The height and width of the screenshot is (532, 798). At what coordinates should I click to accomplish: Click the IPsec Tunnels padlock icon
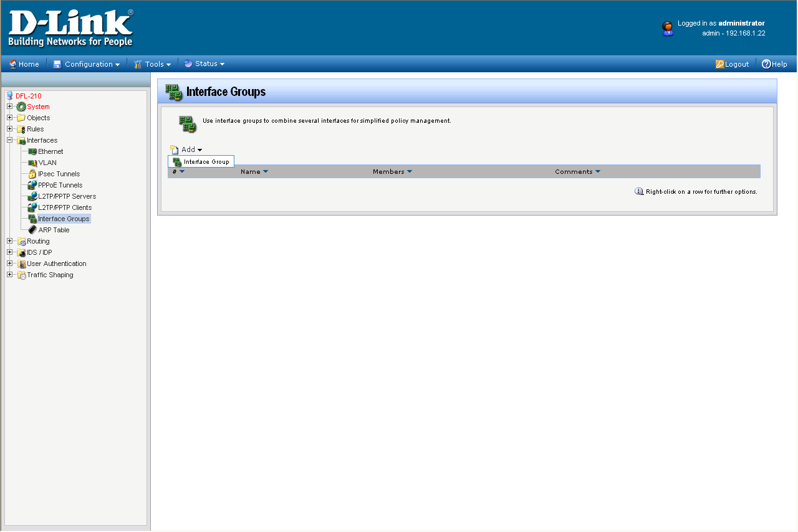(32, 174)
